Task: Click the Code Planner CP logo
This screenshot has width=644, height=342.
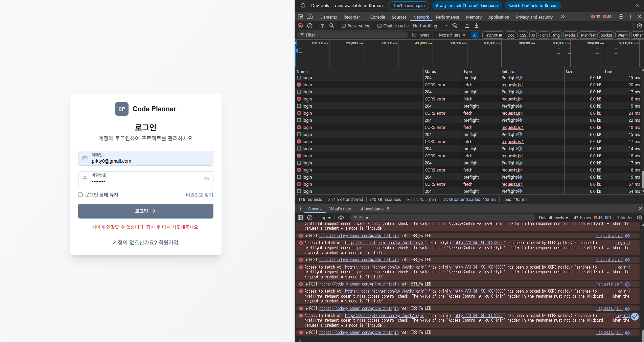Action: click(122, 109)
